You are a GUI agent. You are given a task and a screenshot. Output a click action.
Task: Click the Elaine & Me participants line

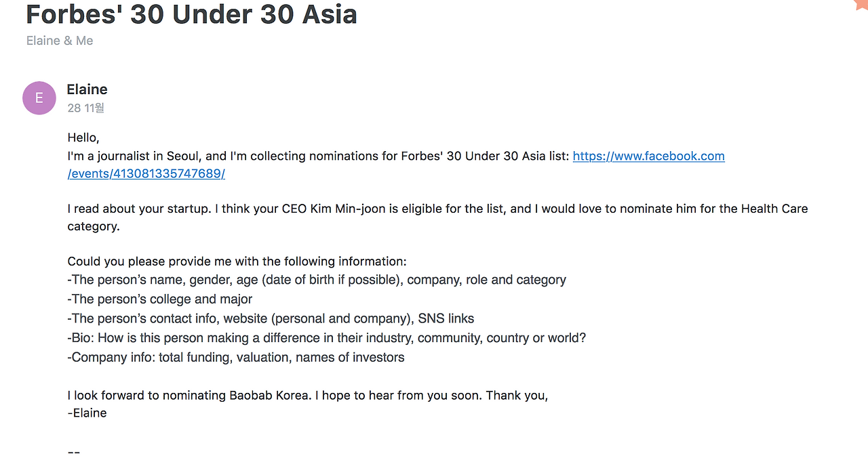tap(60, 41)
